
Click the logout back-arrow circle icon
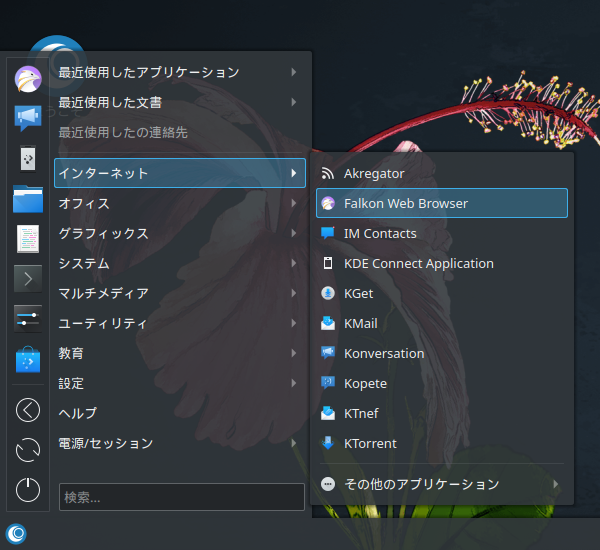click(x=28, y=410)
